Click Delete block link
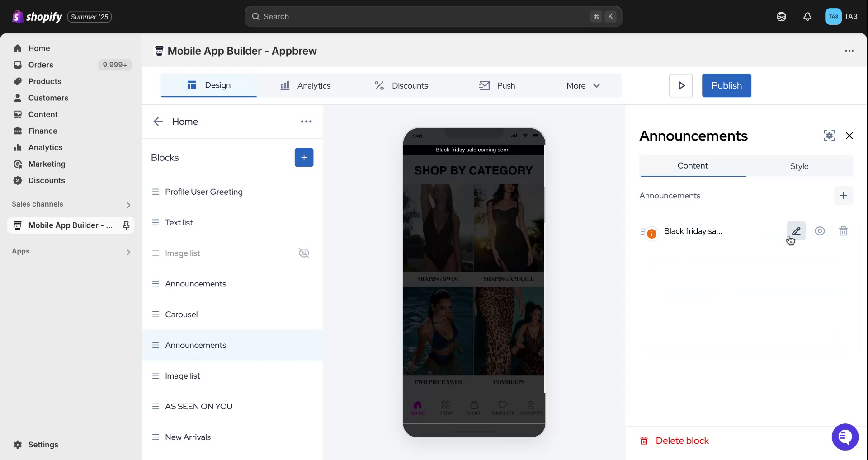Viewport: 868px width, 460px height. tap(682, 441)
